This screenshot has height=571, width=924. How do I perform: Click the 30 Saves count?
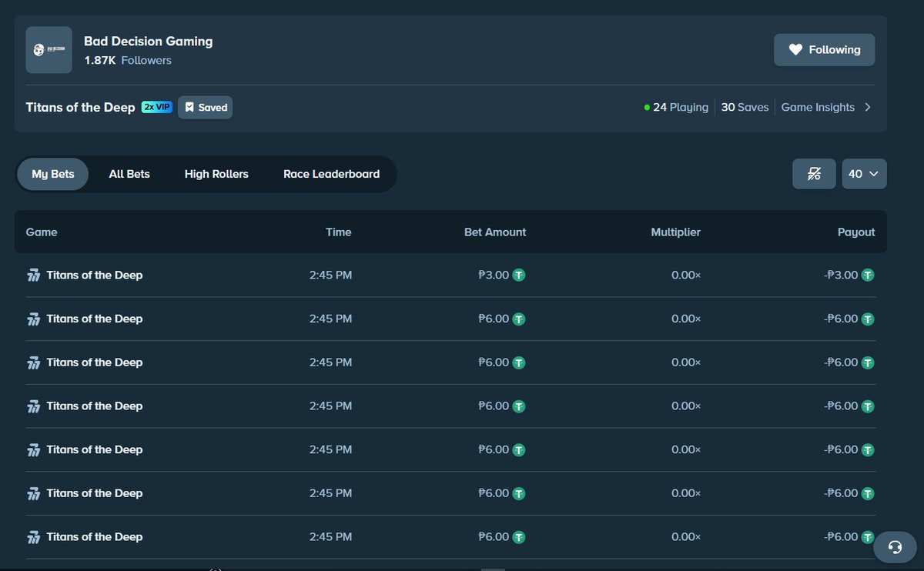[x=745, y=108]
